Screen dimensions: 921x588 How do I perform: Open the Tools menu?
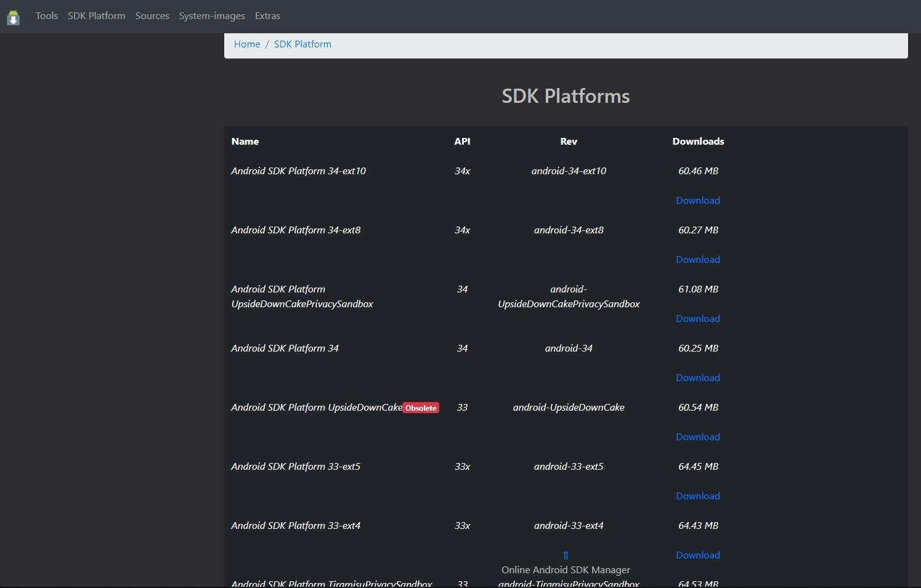coord(47,16)
